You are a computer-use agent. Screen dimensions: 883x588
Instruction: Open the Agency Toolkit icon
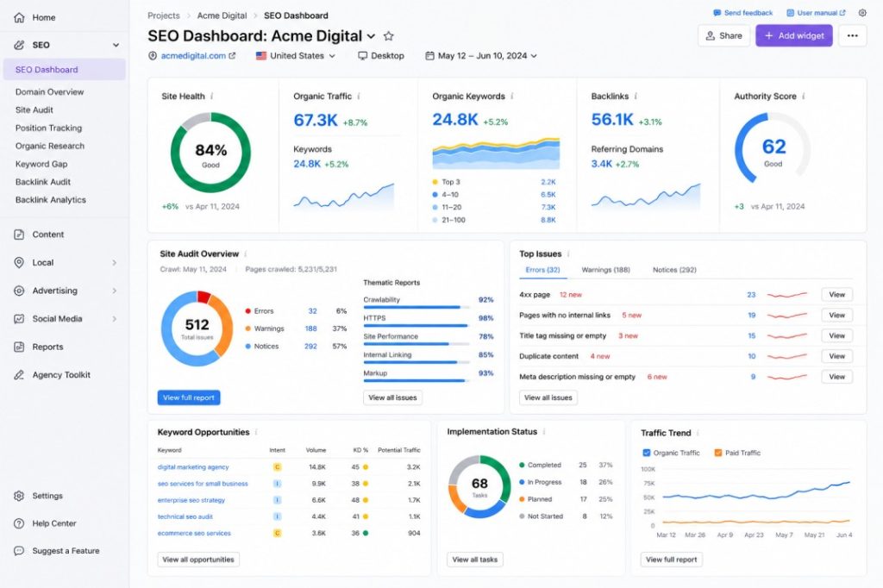pos(19,374)
